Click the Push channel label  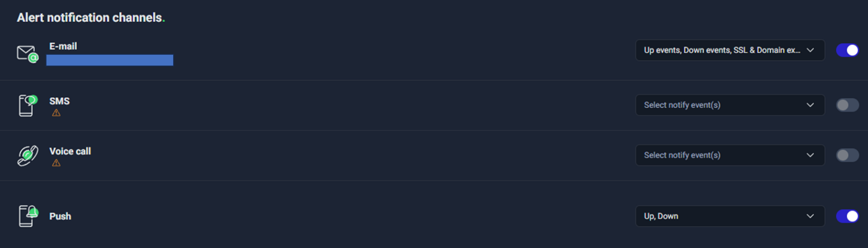pos(60,216)
